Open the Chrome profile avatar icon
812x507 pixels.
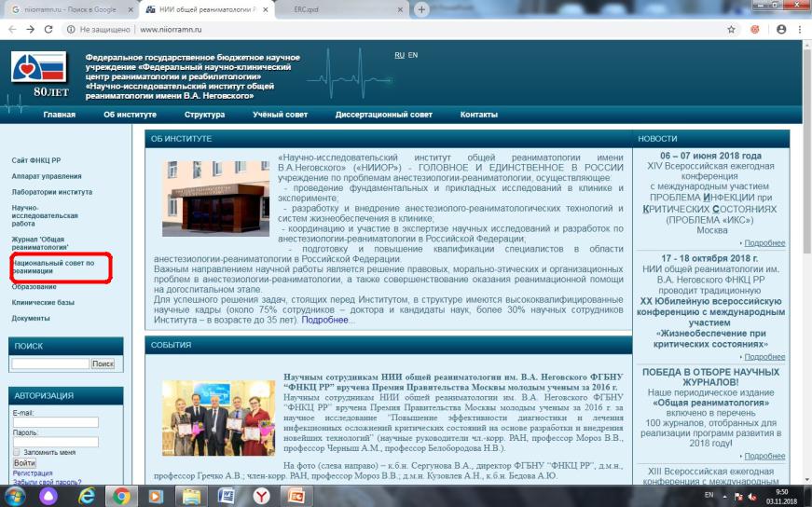click(781, 30)
